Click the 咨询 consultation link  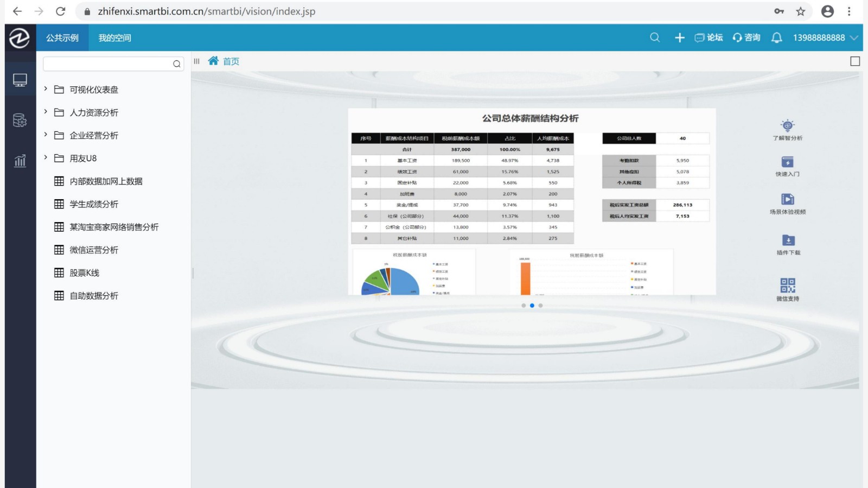(746, 37)
